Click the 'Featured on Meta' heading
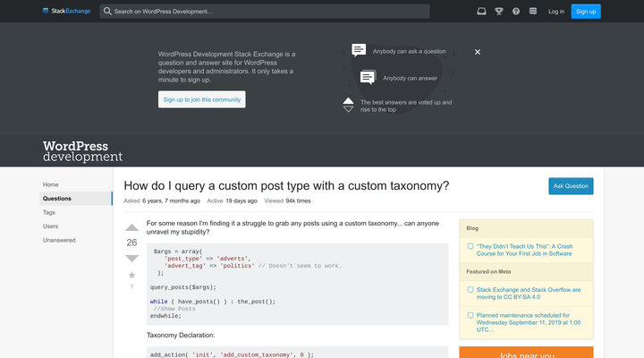This screenshot has width=644, height=358. pyautogui.click(x=488, y=272)
